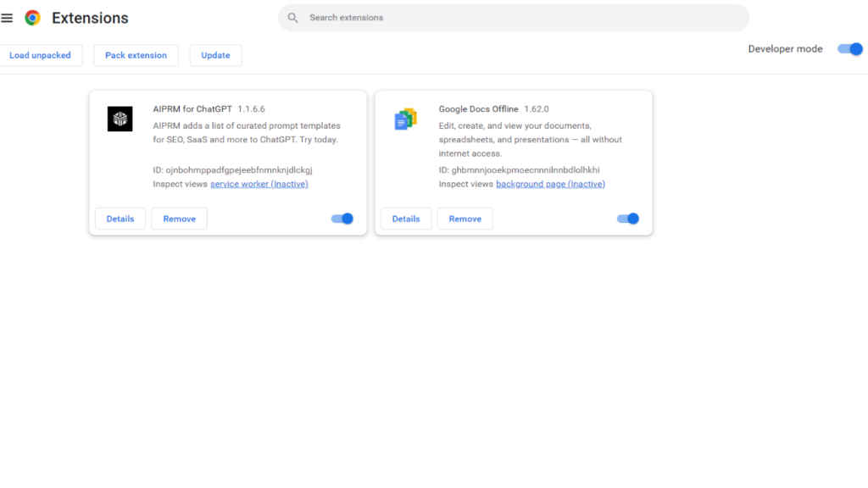Screen dimensions: 868x488
Task: Disable the Google Docs Offline extension
Action: [x=628, y=219]
